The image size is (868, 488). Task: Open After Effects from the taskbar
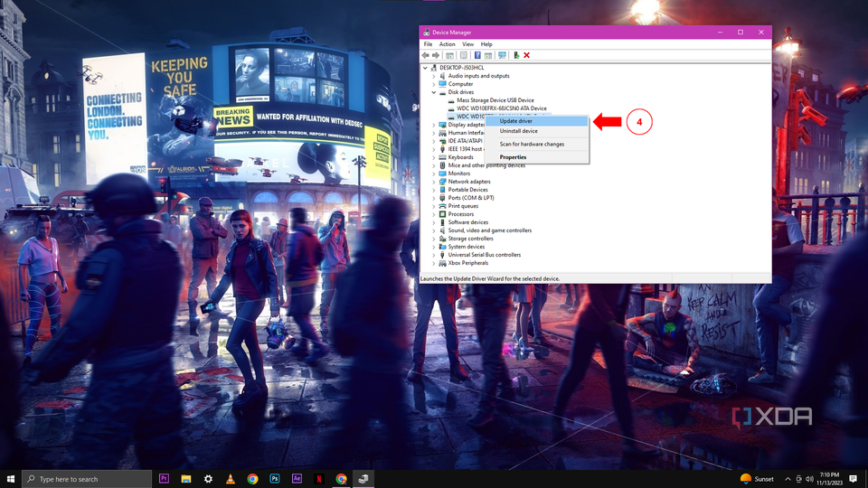click(x=297, y=479)
